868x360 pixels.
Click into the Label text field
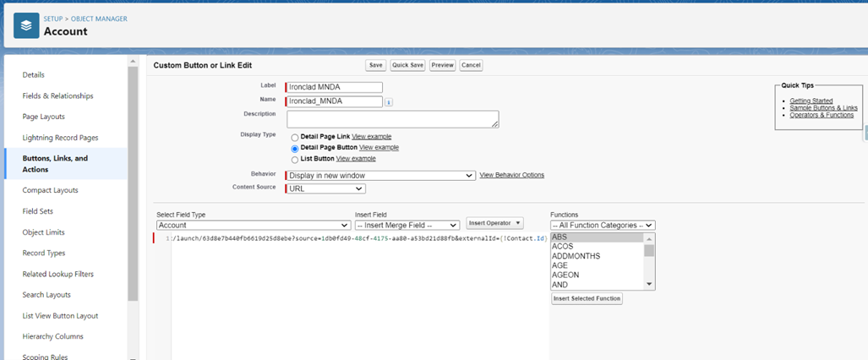(335, 87)
